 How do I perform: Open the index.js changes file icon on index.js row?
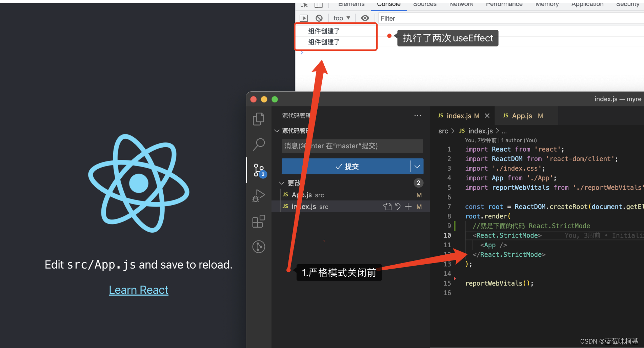click(387, 206)
